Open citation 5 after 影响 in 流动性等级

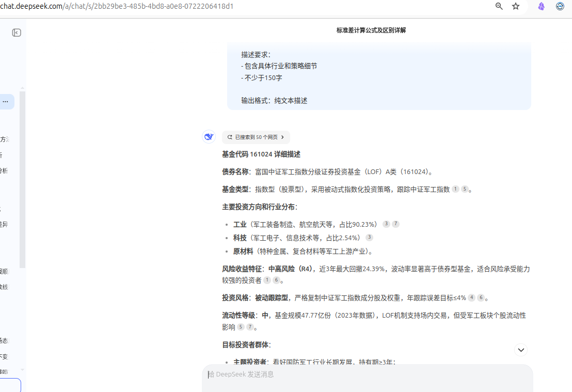click(x=241, y=326)
